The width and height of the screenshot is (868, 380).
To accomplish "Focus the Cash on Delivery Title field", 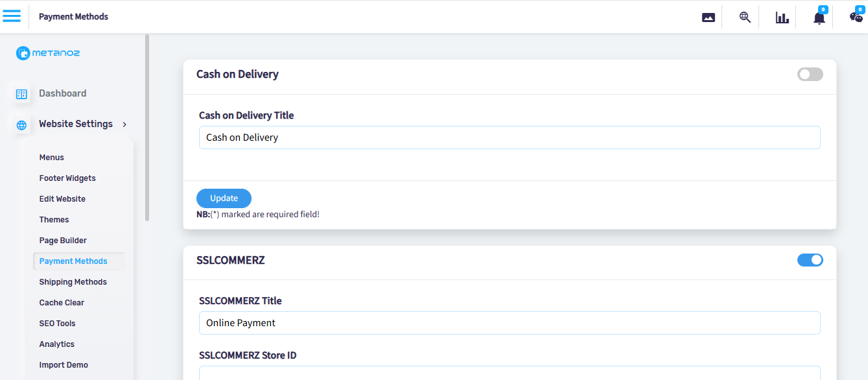I will pyautogui.click(x=510, y=137).
